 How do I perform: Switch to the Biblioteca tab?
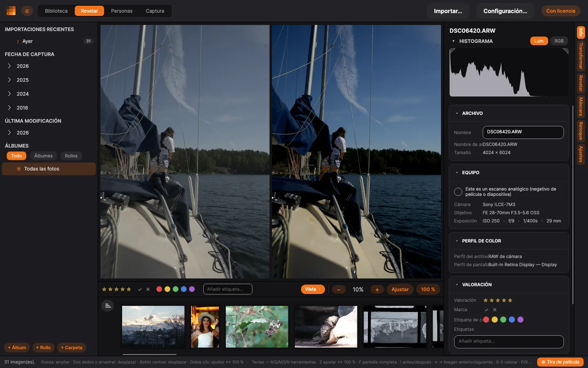[56, 11]
